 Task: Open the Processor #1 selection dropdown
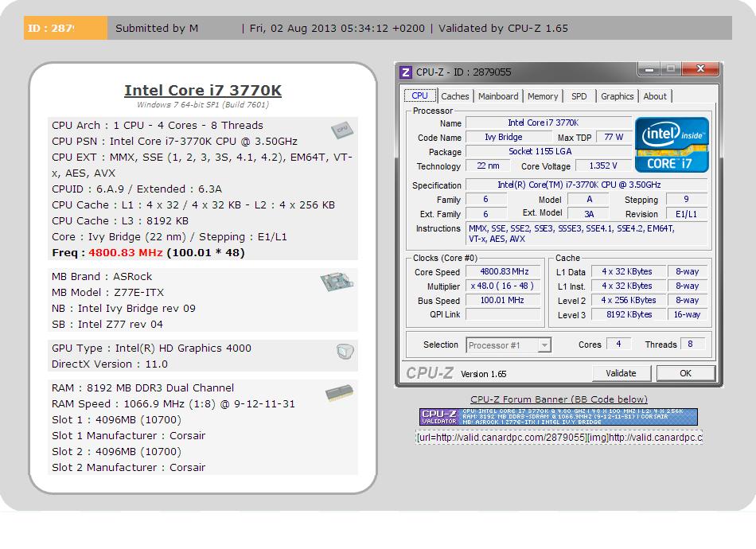[509, 345]
